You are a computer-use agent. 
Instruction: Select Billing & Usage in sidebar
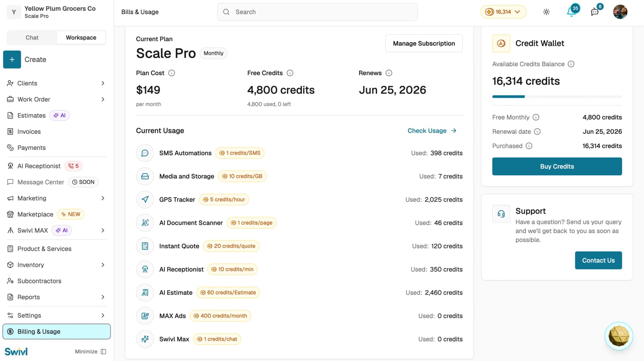point(56,332)
